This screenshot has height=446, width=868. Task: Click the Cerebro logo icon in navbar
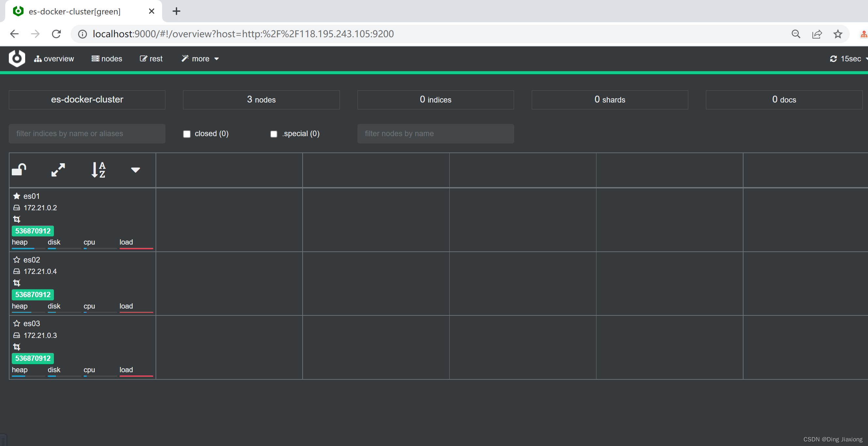point(17,58)
